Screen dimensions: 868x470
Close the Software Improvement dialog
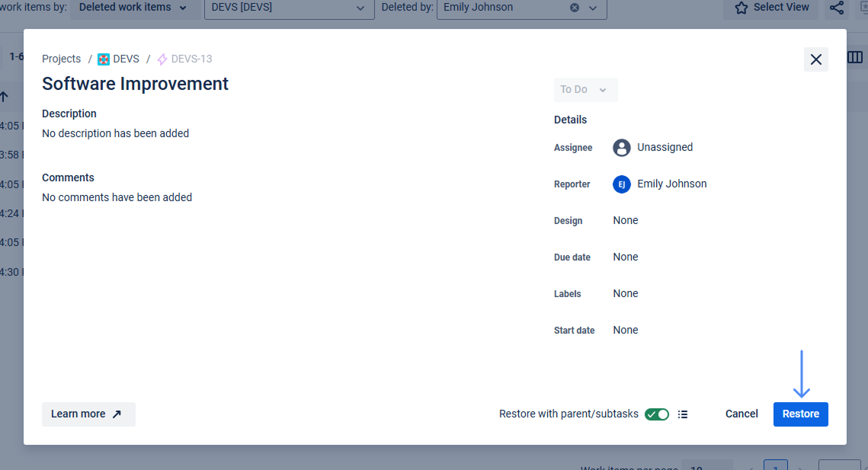pyautogui.click(x=815, y=59)
